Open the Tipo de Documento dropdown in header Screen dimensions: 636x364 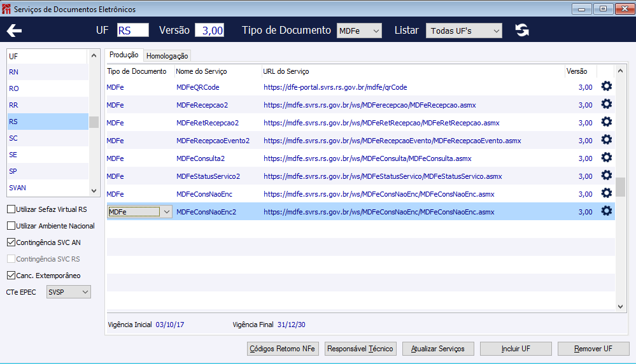coord(359,31)
